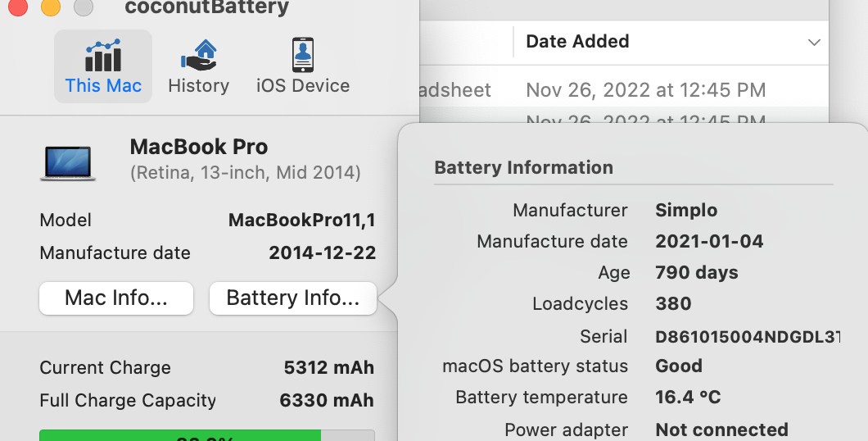Select the This Mac bar chart icon
Viewport: 868px width, 441px height.
103,55
